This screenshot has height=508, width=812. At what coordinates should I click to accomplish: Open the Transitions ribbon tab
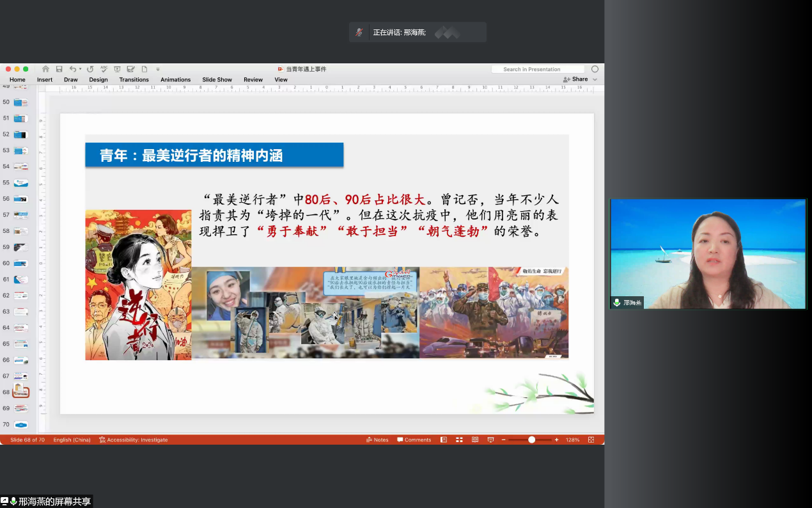pos(134,79)
